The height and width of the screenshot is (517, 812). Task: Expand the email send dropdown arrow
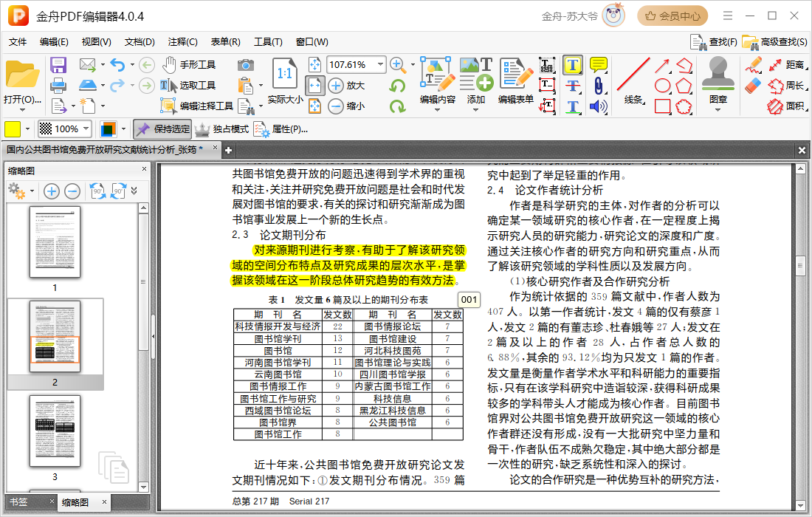(103, 65)
